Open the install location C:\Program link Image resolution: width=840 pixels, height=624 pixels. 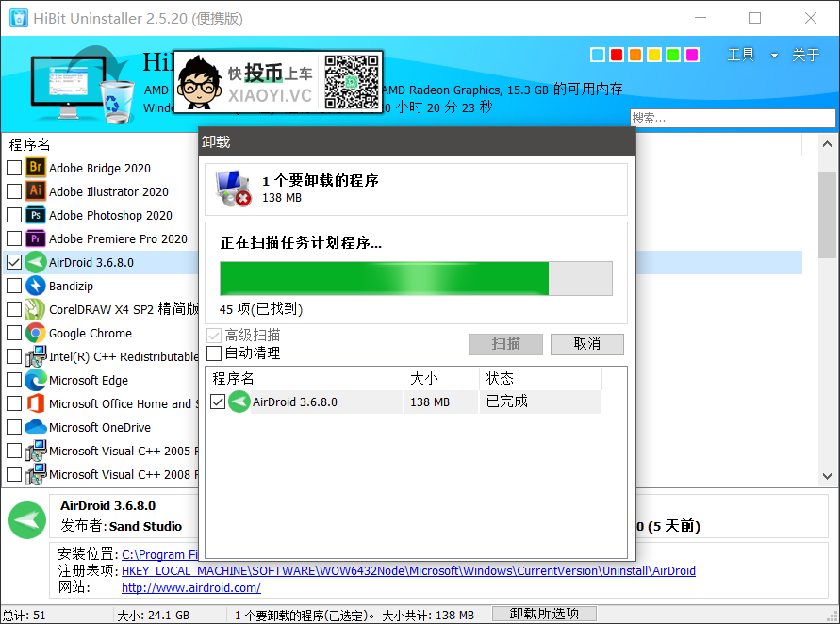point(159,554)
